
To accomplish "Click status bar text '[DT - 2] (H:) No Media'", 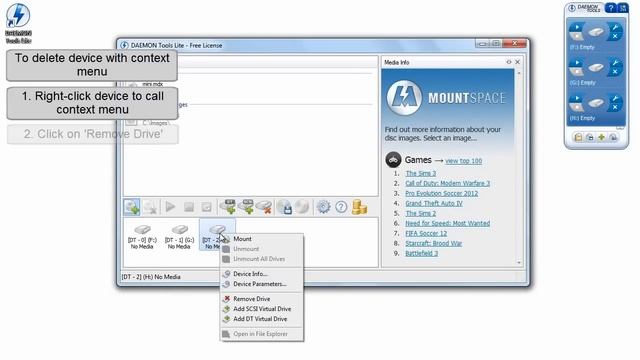I will pos(151,277).
